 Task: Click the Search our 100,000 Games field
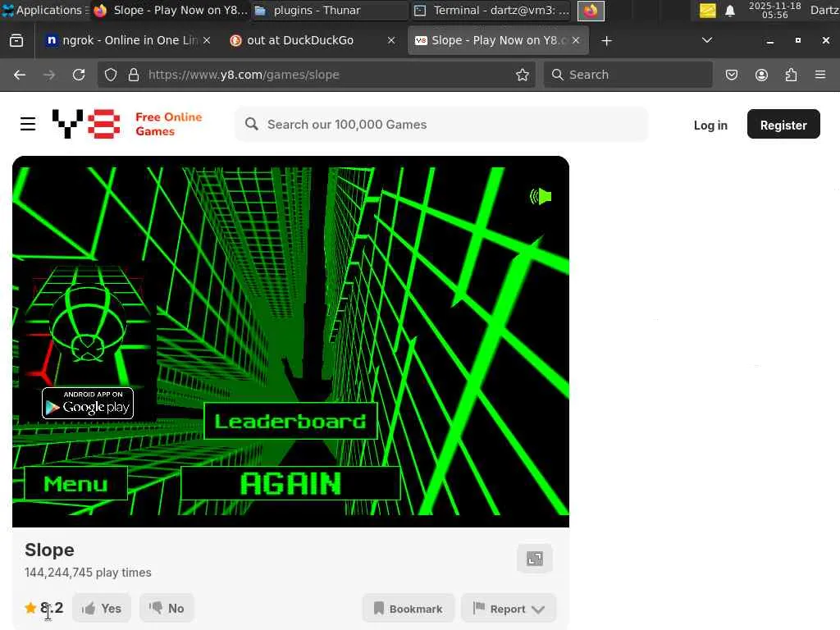click(x=441, y=125)
